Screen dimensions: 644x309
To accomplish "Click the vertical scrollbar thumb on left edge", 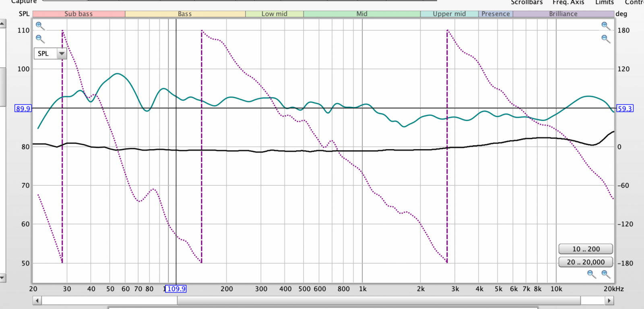I will [2, 87].
